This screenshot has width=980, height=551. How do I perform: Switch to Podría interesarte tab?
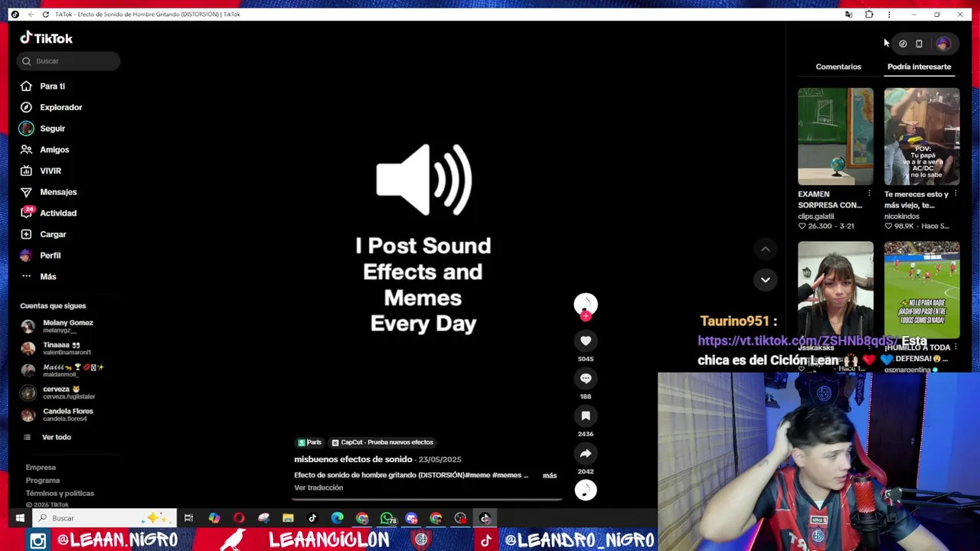click(919, 67)
